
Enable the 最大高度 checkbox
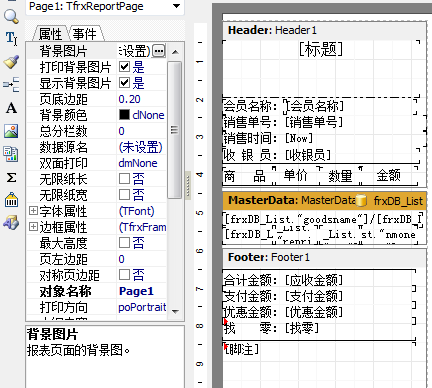coord(124,243)
